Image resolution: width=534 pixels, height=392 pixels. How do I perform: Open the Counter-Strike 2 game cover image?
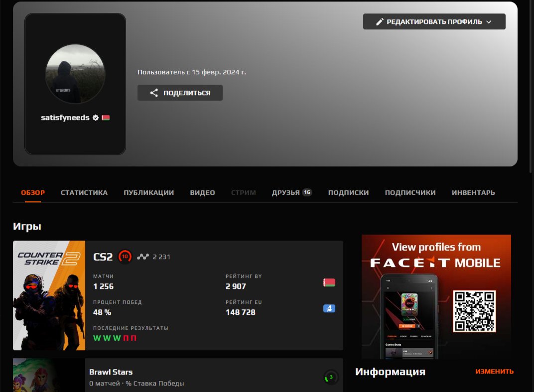coord(49,295)
